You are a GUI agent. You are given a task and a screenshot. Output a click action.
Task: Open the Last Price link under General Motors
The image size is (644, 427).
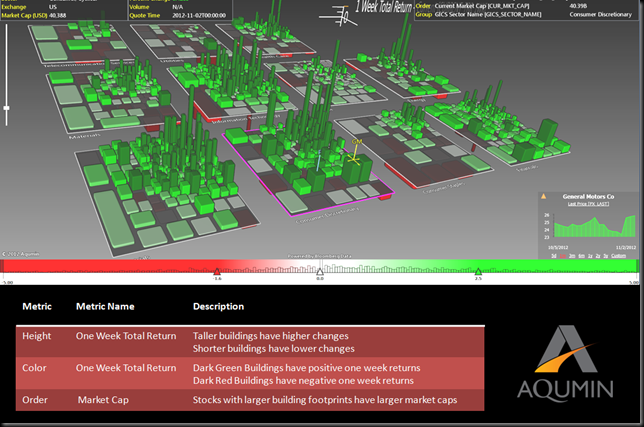click(587, 204)
